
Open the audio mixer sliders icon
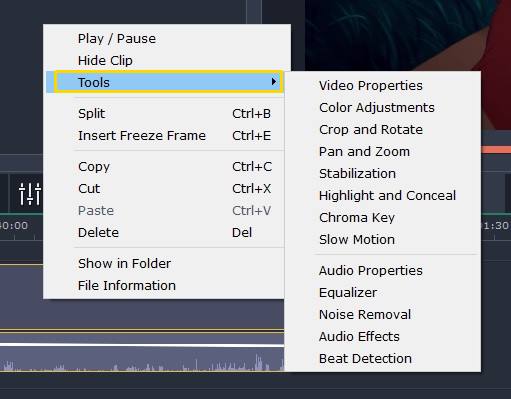point(30,194)
